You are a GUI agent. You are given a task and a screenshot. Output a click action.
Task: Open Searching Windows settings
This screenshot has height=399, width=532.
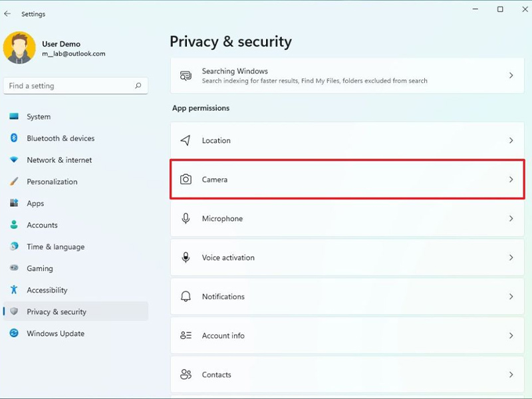coord(347,76)
